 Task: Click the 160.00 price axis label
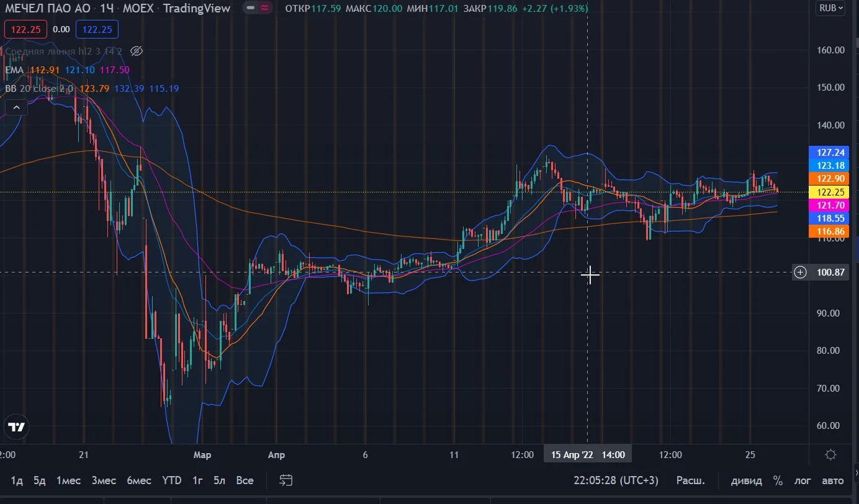click(x=830, y=50)
